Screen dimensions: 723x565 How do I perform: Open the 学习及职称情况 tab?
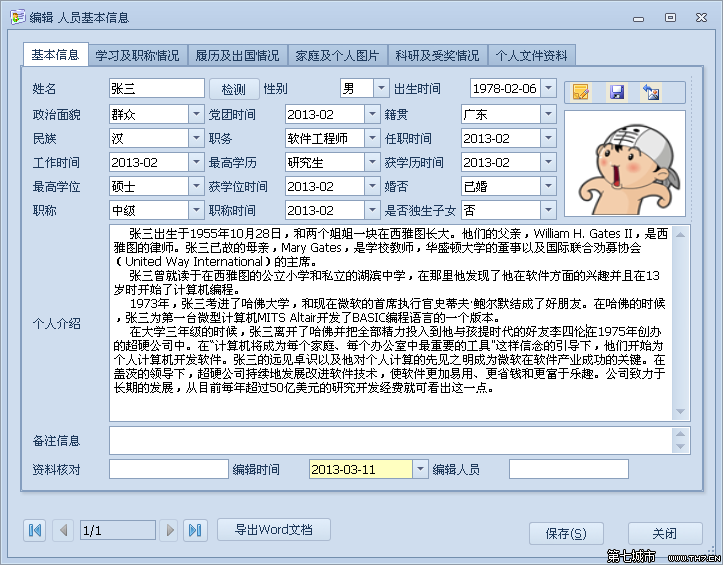[x=137, y=56]
